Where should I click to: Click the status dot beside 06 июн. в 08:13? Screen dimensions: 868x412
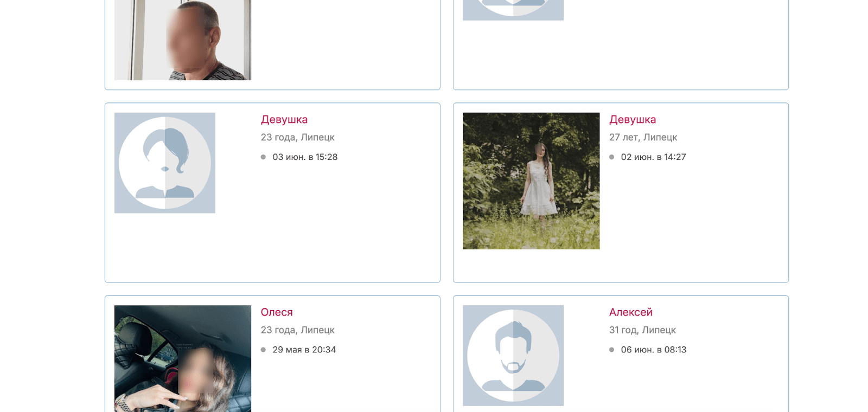(x=611, y=350)
